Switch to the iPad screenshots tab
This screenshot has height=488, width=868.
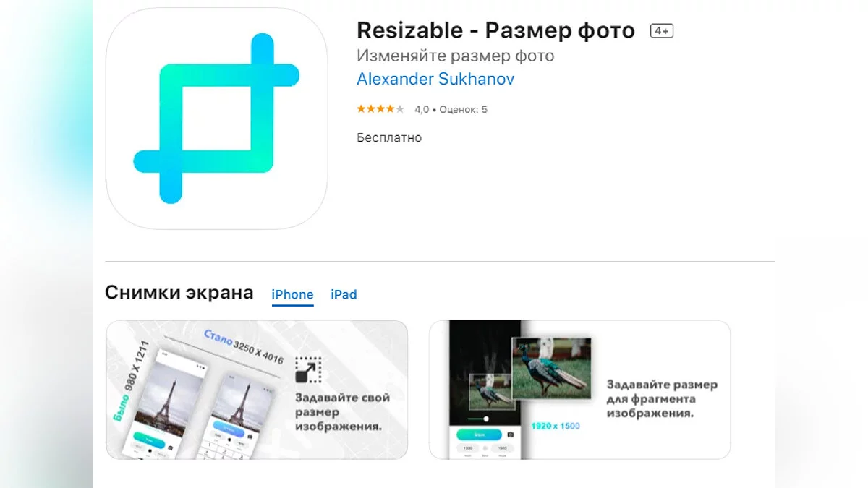coord(344,294)
